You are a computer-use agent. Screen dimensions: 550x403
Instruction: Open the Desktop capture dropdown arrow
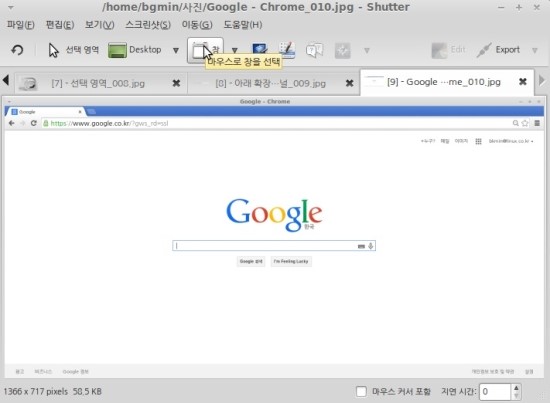[176, 51]
